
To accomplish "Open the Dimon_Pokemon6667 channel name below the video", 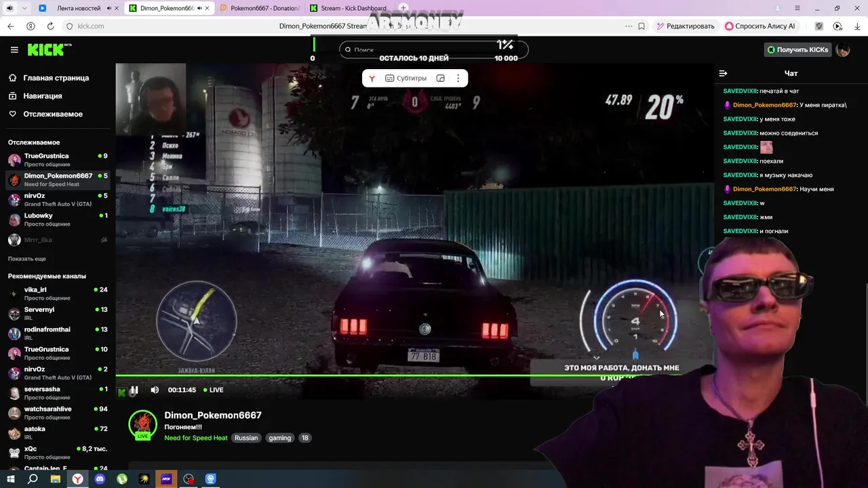I will 213,415.
